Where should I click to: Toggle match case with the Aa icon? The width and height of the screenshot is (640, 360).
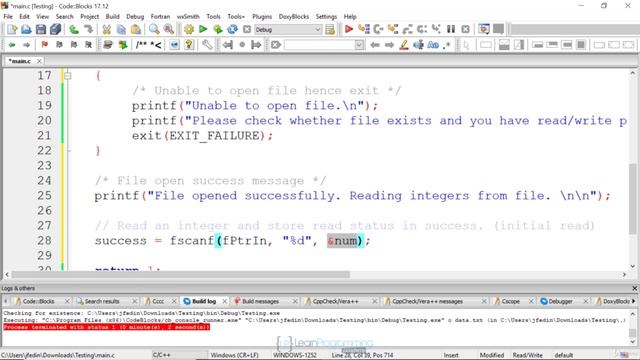[x=433, y=44]
